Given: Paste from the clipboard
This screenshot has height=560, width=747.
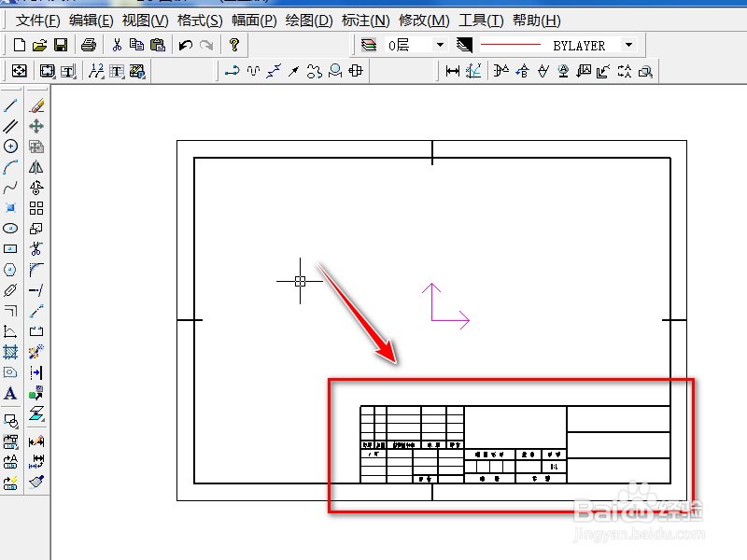Looking at the screenshot, I should [157, 45].
